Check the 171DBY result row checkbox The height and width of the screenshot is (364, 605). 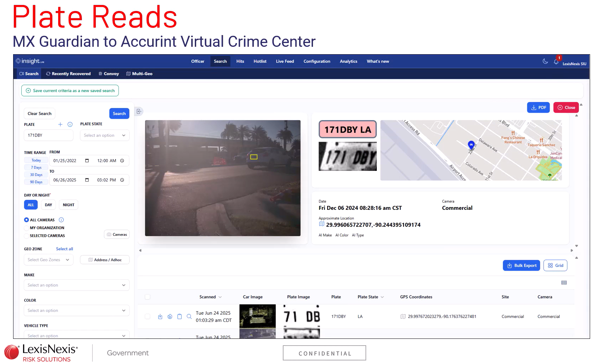point(148,317)
